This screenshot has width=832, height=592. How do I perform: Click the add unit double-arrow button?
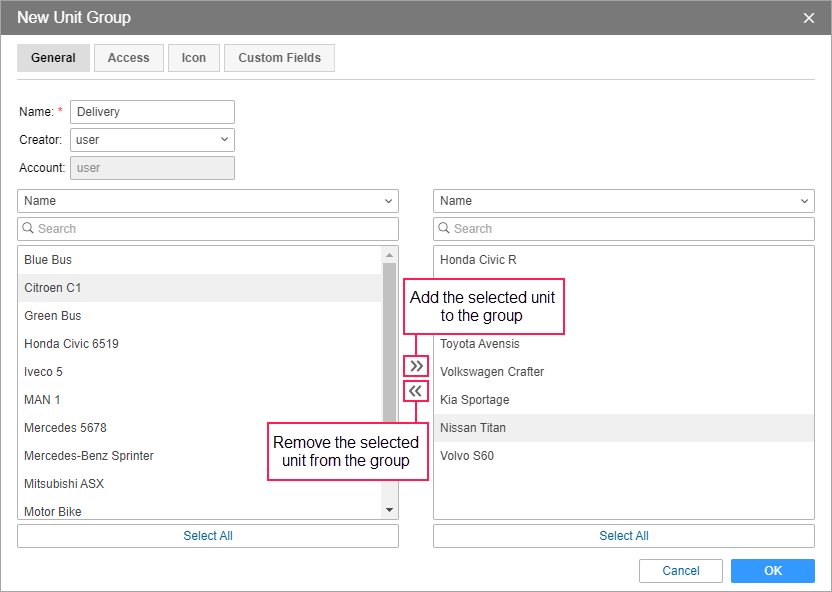tap(416, 366)
